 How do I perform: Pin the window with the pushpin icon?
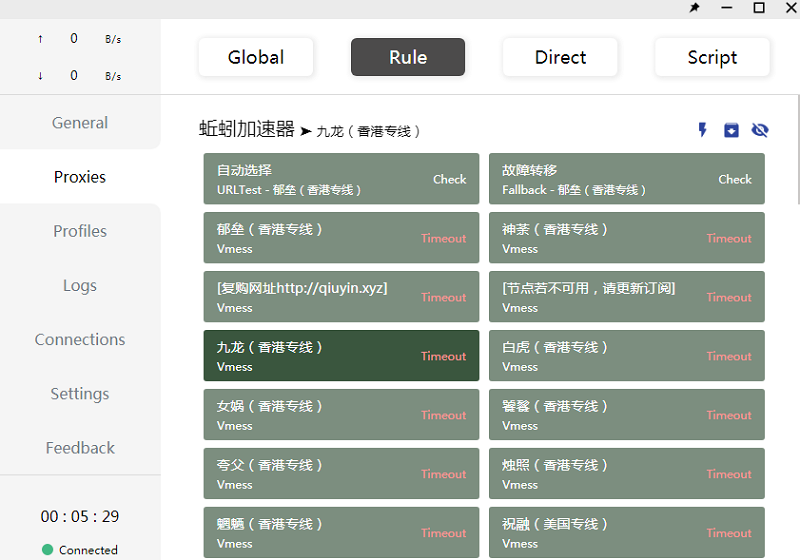click(x=694, y=8)
